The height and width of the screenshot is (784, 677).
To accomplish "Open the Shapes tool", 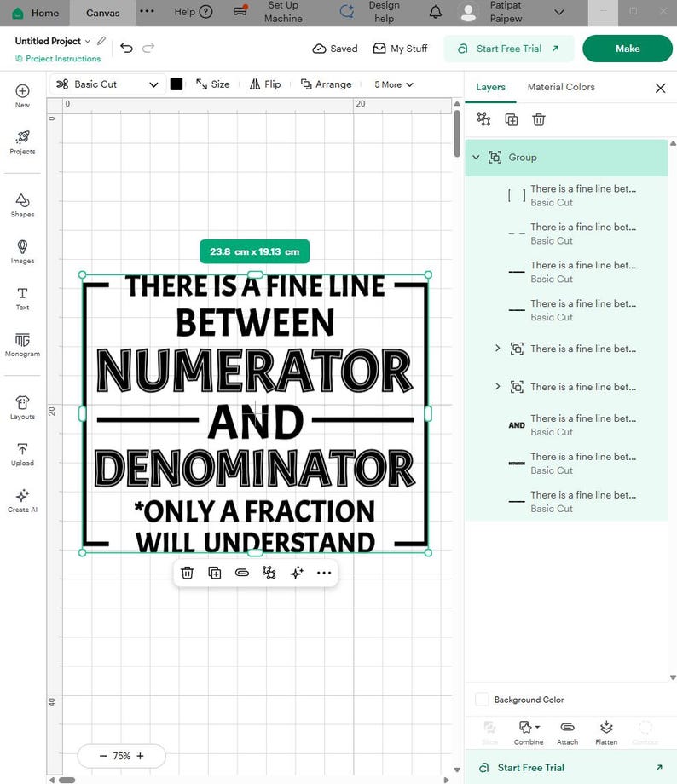I will [x=22, y=205].
